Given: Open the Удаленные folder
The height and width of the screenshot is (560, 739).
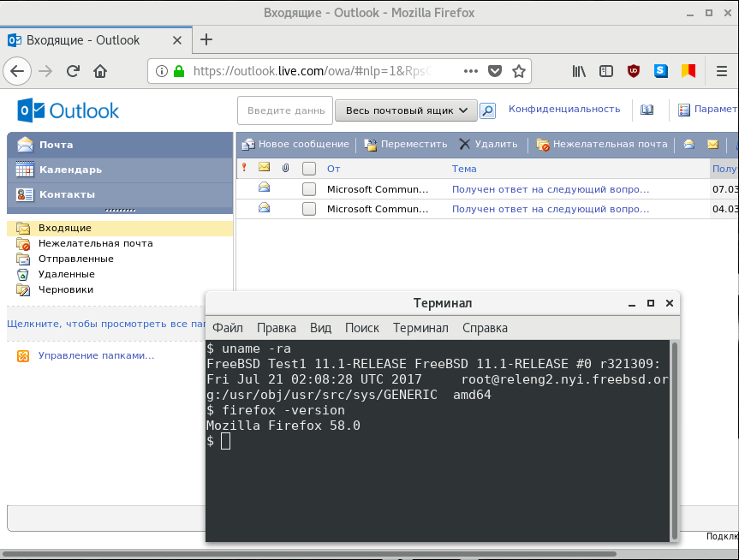Looking at the screenshot, I should pos(66,274).
